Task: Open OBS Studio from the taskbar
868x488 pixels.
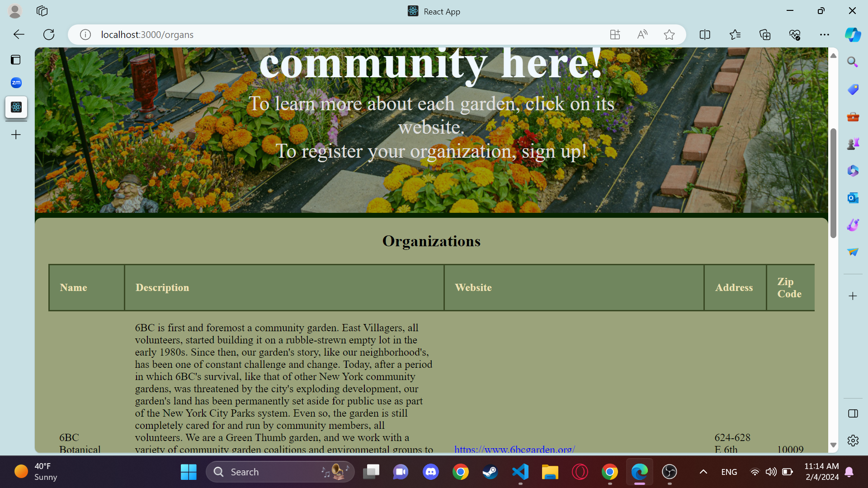Action: tap(670, 472)
